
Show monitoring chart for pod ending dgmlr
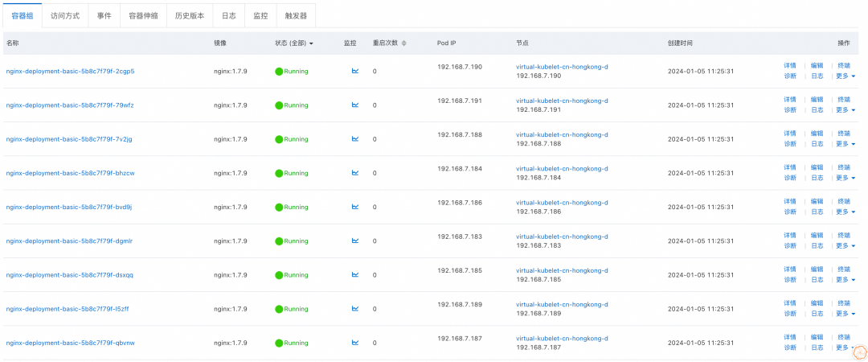tap(355, 241)
